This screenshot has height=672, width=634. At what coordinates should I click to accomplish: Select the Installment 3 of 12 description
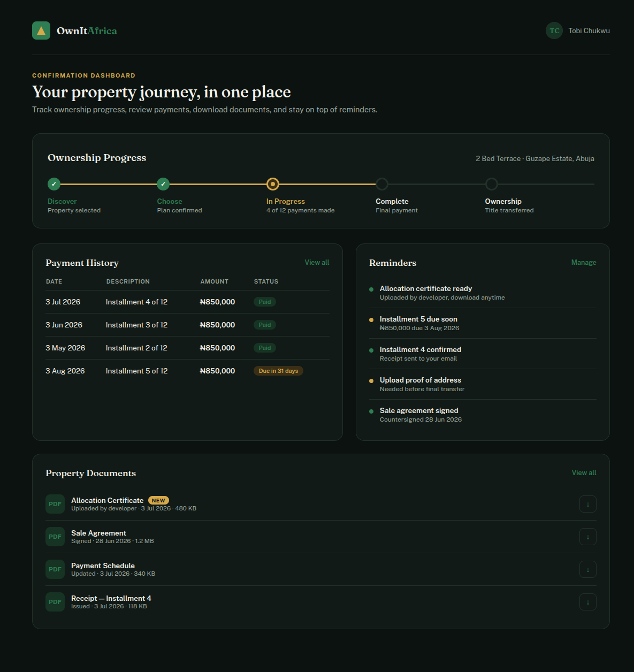[x=136, y=325]
